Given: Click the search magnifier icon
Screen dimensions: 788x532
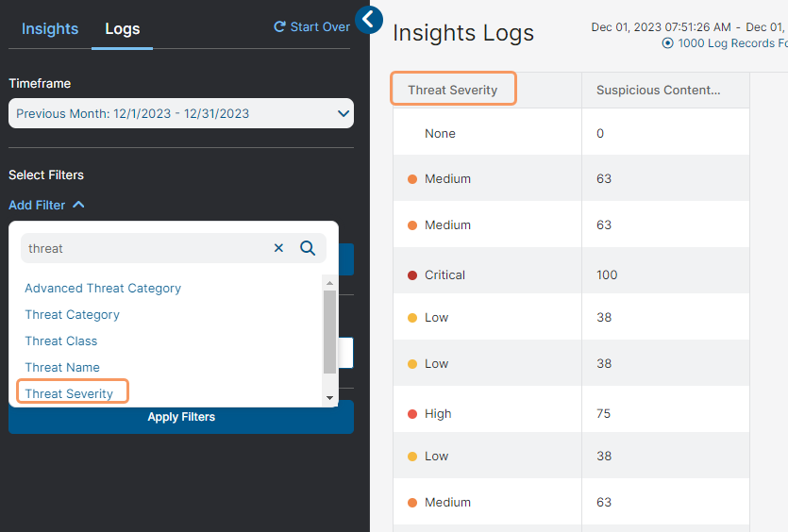Looking at the screenshot, I should [308, 248].
